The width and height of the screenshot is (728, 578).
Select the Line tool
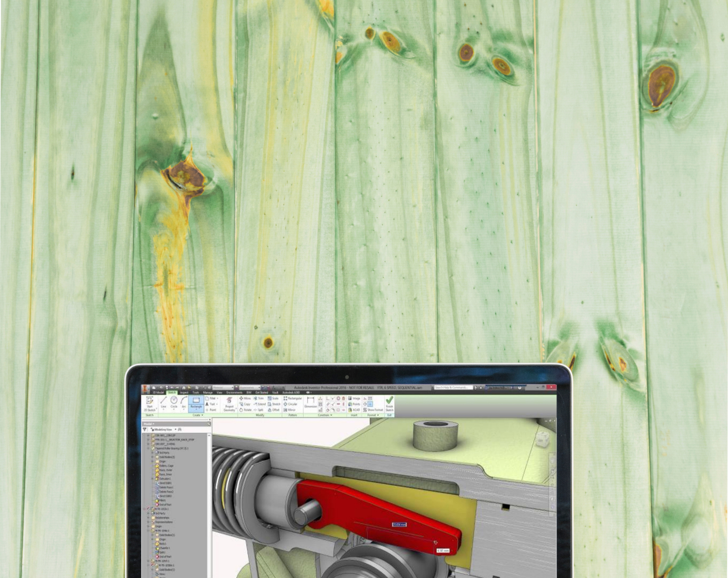[163, 402]
